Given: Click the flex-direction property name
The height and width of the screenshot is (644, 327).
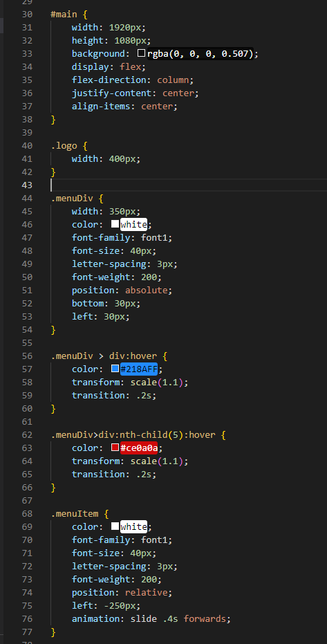Looking at the screenshot, I should click(109, 80).
